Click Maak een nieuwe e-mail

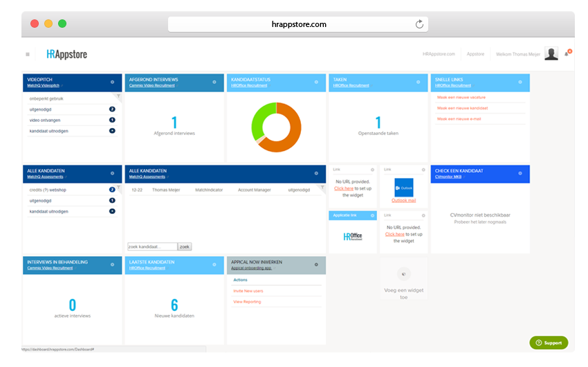(459, 119)
